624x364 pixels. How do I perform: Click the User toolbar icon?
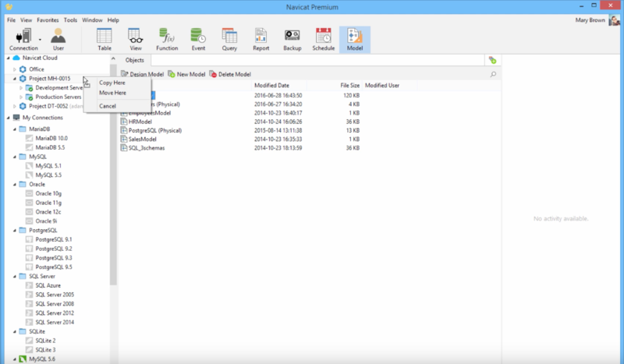click(x=58, y=40)
